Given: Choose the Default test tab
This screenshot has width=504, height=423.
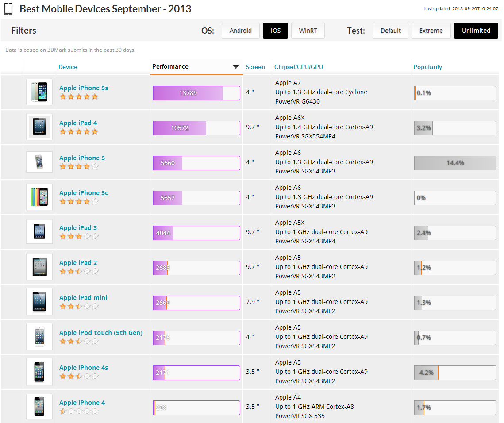Looking at the screenshot, I should pyautogui.click(x=391, y=31).
